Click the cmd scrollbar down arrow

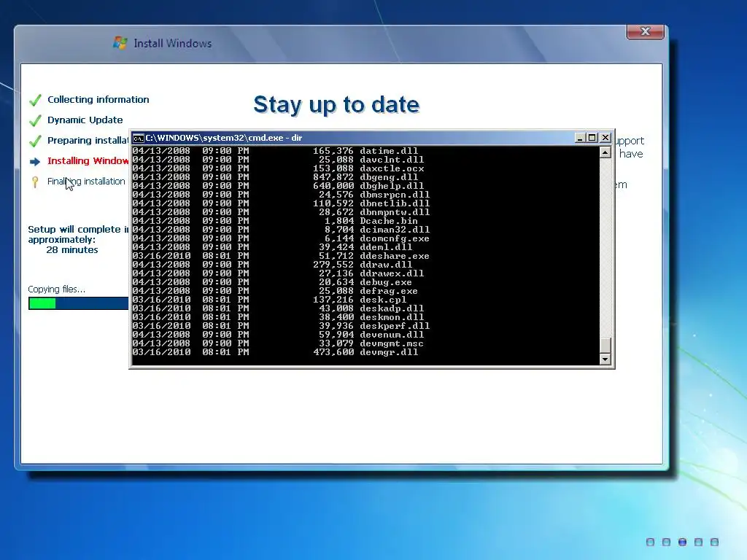click(605, 359)
